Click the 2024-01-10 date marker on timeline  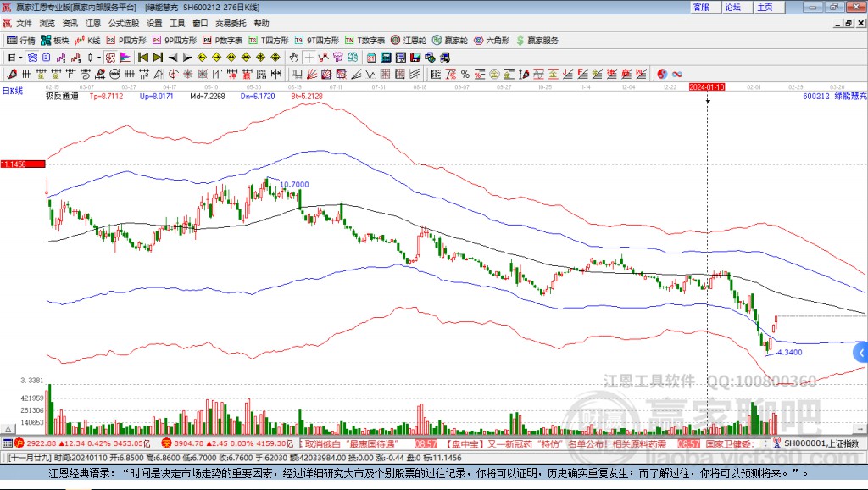pos(707,86)
